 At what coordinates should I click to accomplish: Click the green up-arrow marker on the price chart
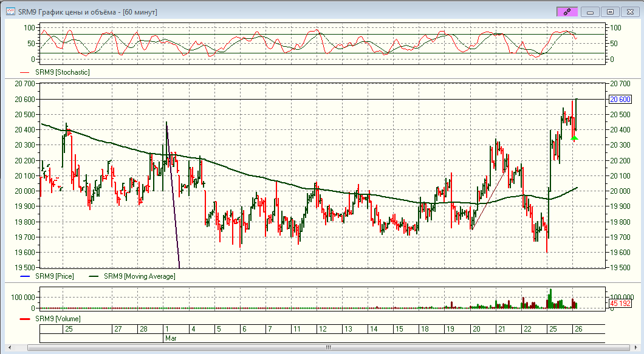coord(574,138)
